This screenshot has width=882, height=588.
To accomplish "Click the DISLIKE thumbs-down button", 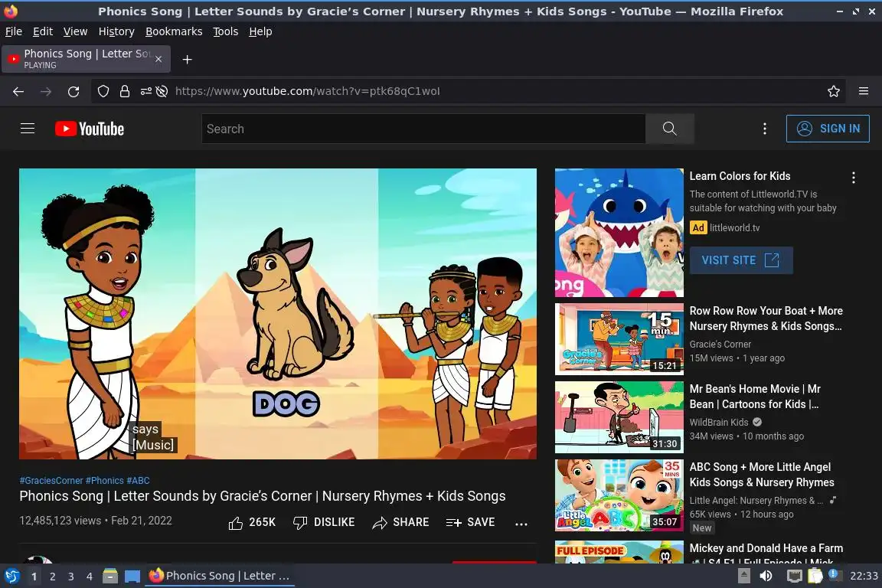I will [x=324, y=523].
